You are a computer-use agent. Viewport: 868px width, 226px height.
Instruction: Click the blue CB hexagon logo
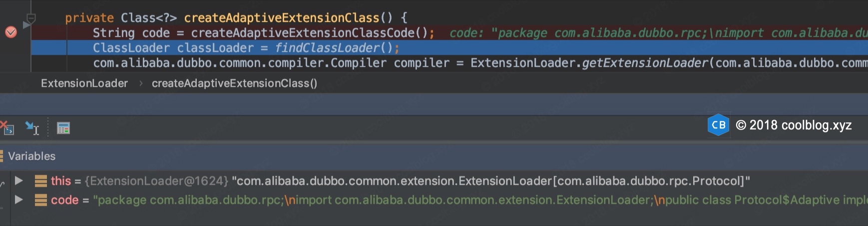pos(718,125)
